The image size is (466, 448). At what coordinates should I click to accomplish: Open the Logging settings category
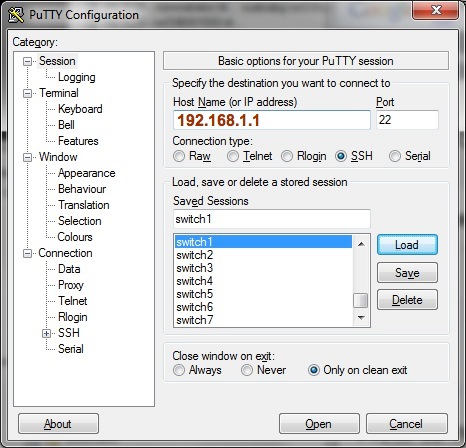77,77
